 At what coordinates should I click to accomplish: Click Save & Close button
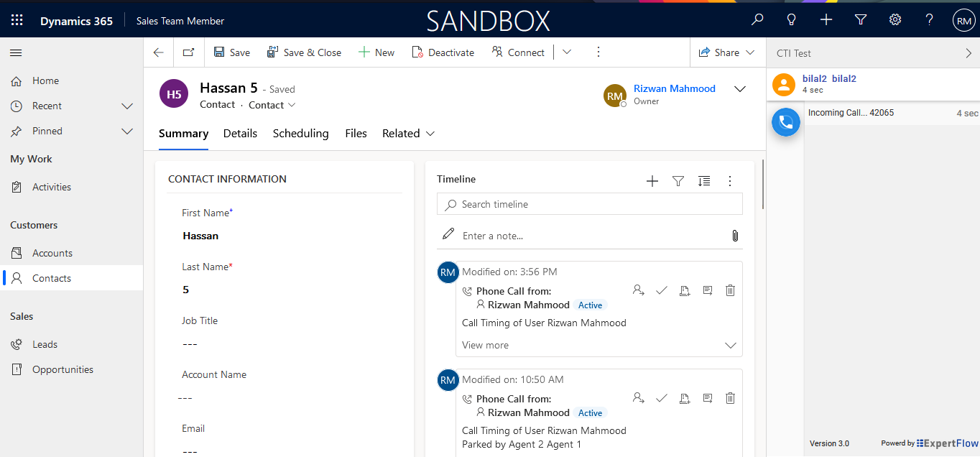[x=304, y=52]
